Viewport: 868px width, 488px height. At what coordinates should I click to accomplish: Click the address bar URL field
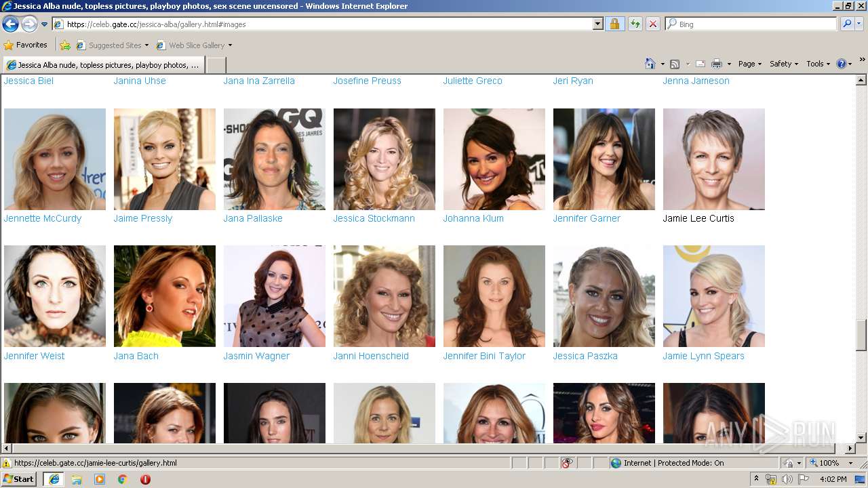click(322, 24)
